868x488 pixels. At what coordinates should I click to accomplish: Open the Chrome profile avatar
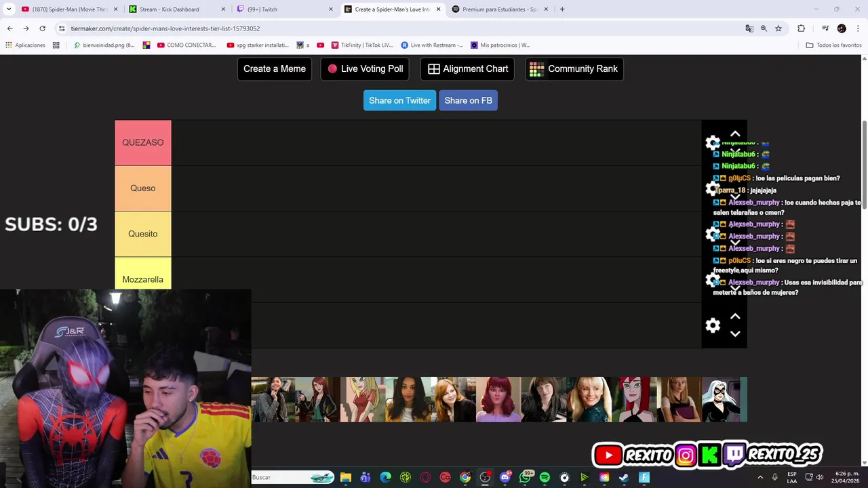pyautogui.click(x=842, y=28)
